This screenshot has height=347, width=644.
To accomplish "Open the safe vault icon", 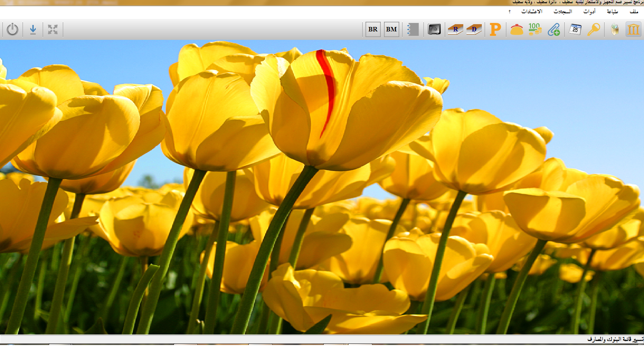I will [434, 29].
